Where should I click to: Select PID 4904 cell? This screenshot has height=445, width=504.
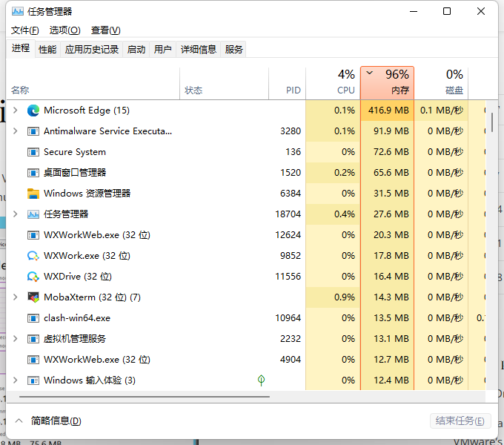click(x=291, y=360)
